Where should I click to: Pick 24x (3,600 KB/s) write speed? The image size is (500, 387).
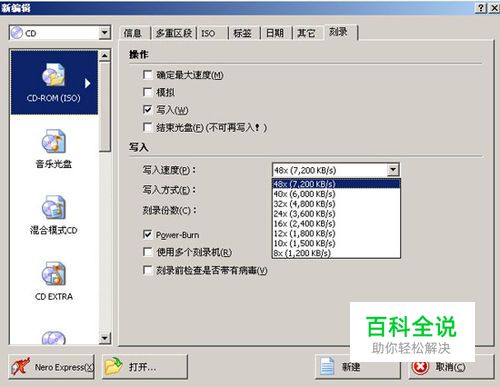[336, 214]
